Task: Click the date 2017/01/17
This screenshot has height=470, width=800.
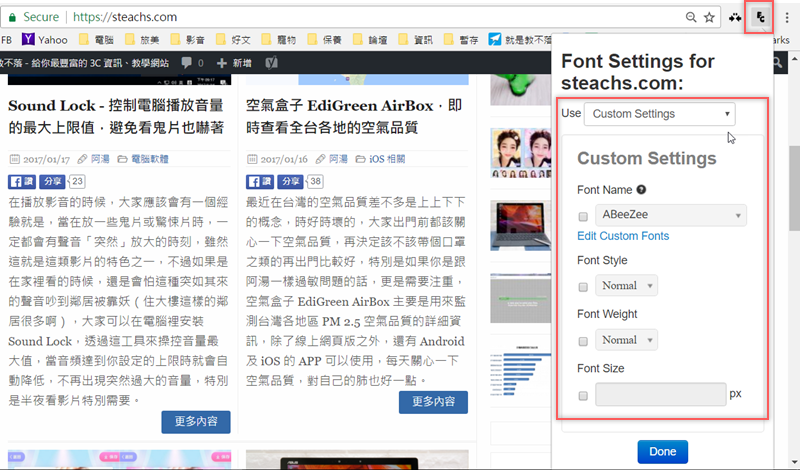Action: (x=46, y=160)
